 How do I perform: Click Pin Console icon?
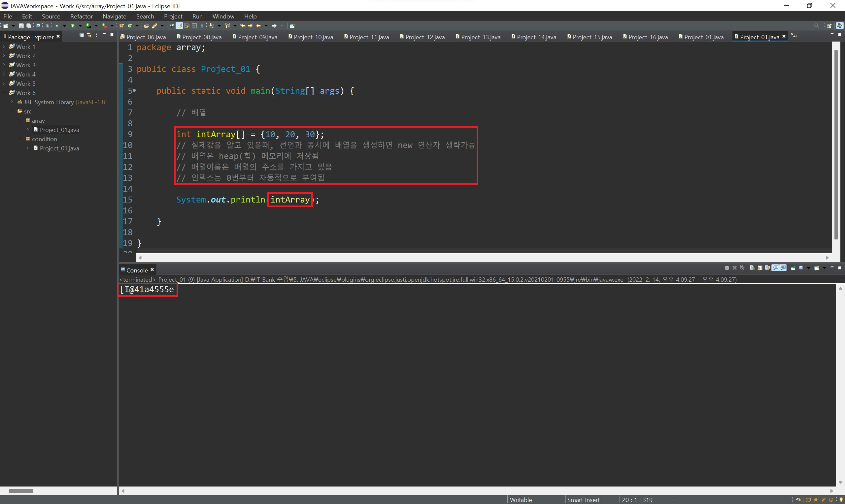793,268
